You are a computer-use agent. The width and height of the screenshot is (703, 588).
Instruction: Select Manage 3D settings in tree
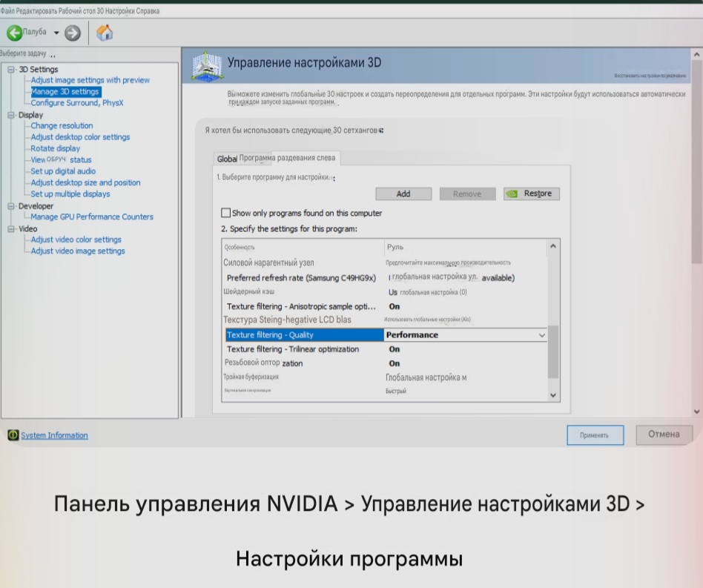click(x=65, y=92)
